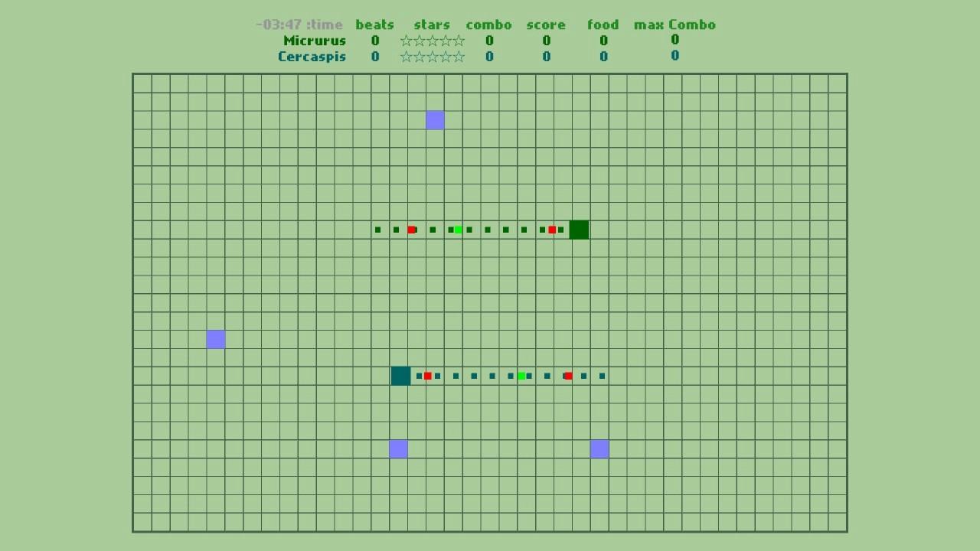
Task: Click the red segment near Cercaspis snake head
Action: 428,376
